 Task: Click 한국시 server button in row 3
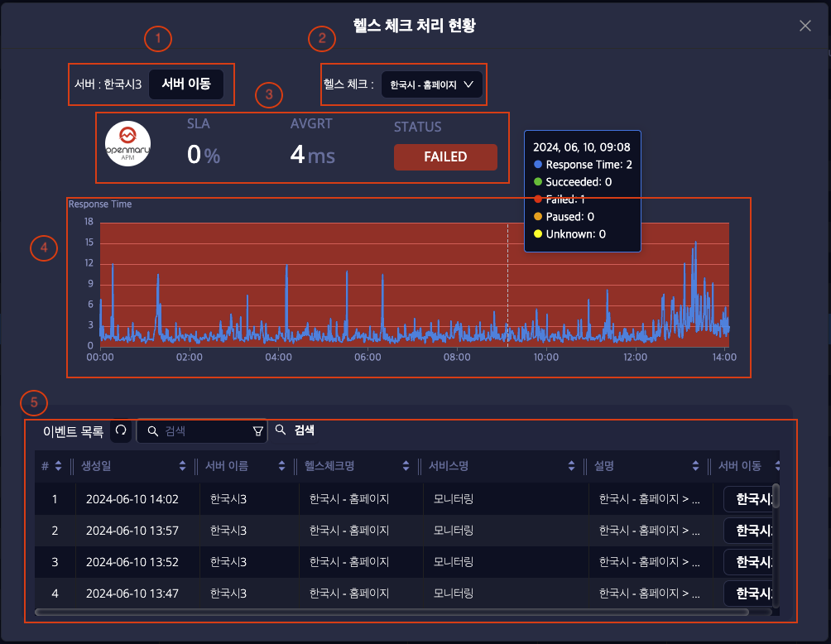point(752,562)
